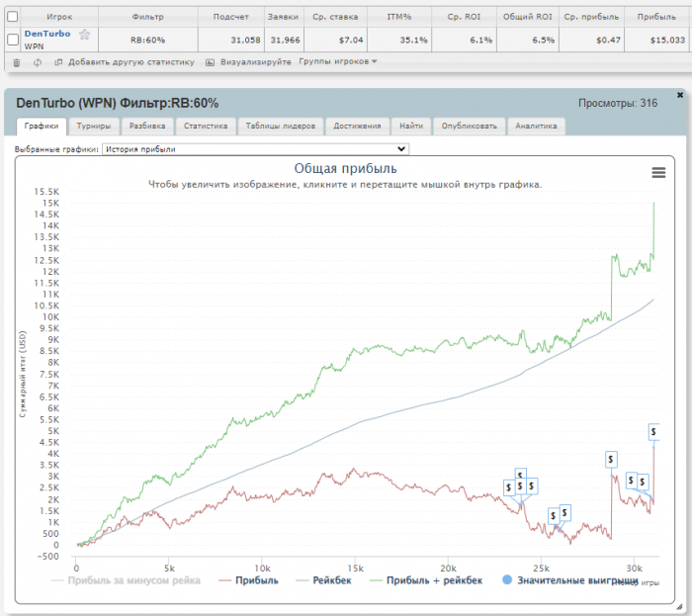This screenshot has height=616, width=692.
Task: Click Добавить другую статистику link
Action: [131, 62]
